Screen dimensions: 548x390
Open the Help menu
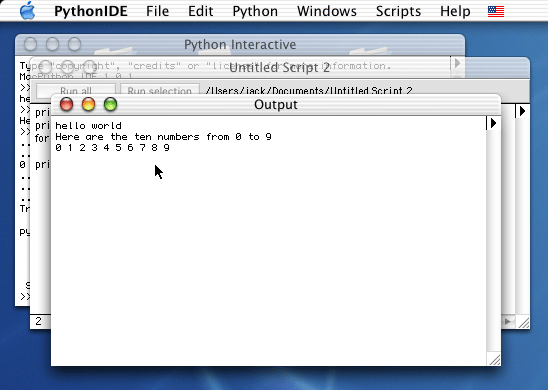[455, 11]
